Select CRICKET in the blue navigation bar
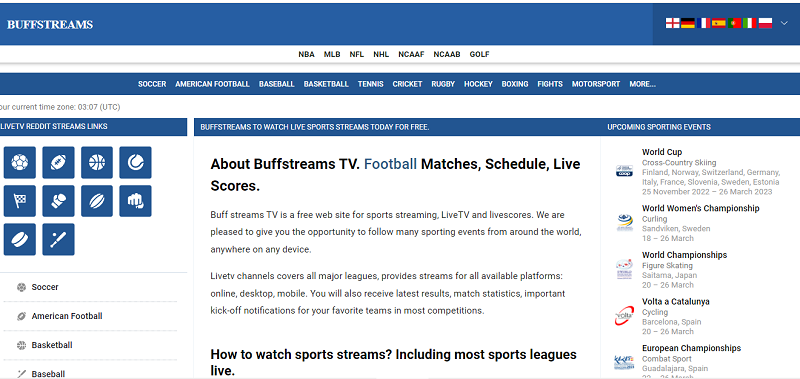The height and width of the screenshot is (379, 800). tap(407, 84)
